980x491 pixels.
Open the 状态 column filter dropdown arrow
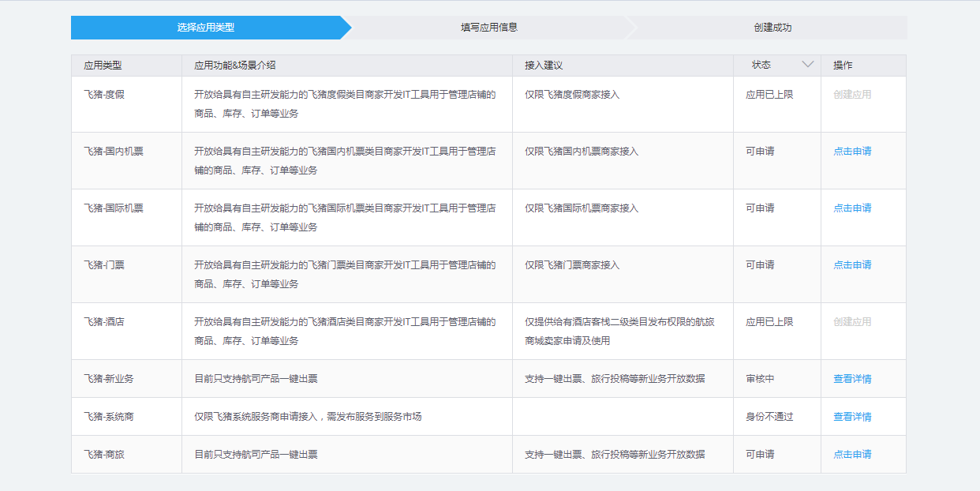coord(807,65)
